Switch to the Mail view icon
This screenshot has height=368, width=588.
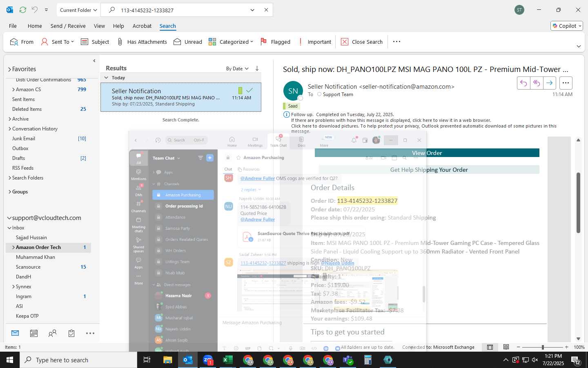pos(15,333)
